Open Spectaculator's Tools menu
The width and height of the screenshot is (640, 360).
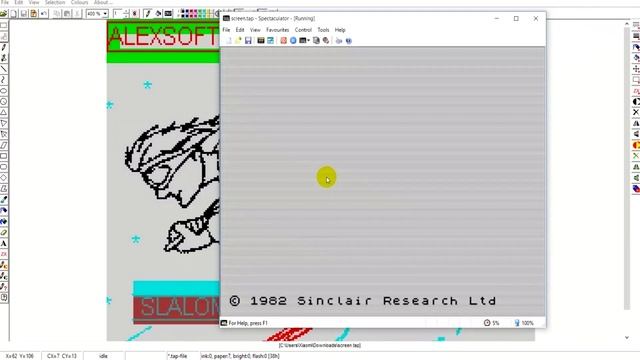(x=323, y=30)
